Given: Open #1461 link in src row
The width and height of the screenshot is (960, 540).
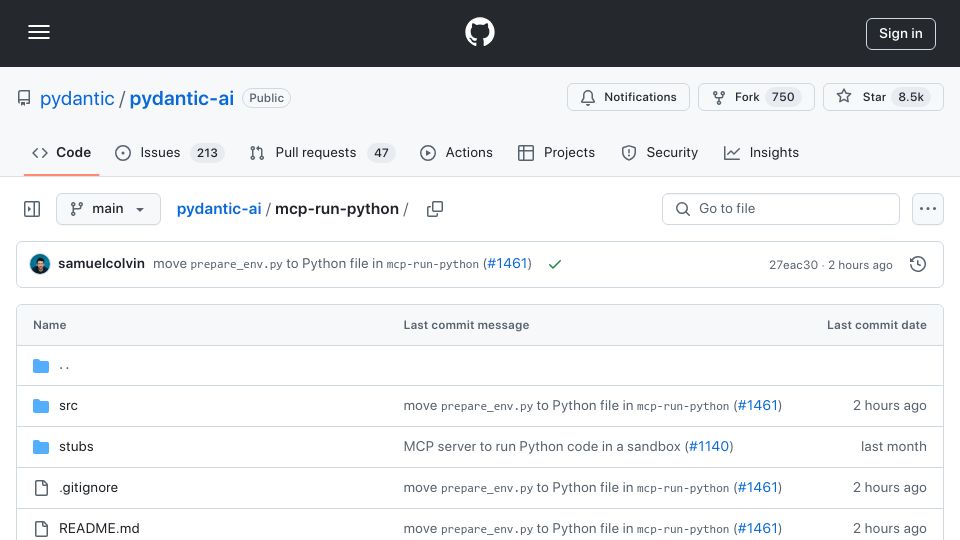Looking at the screenshot, I should click(757, 406).
